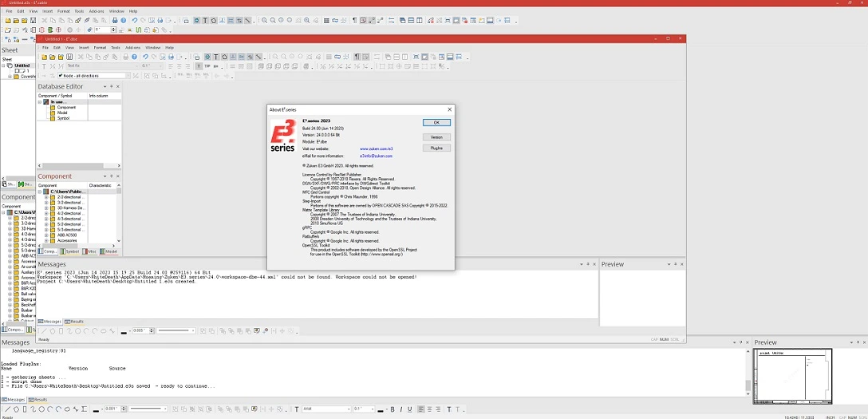868x419 pixels.
Task: Click the Save icon in E3.cable toolbar
Action: (33, 21)
